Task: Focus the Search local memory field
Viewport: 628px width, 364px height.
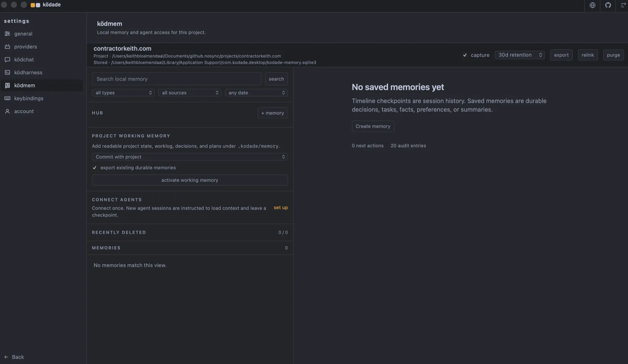Action: pyautogui.click(x=177, y=79)
